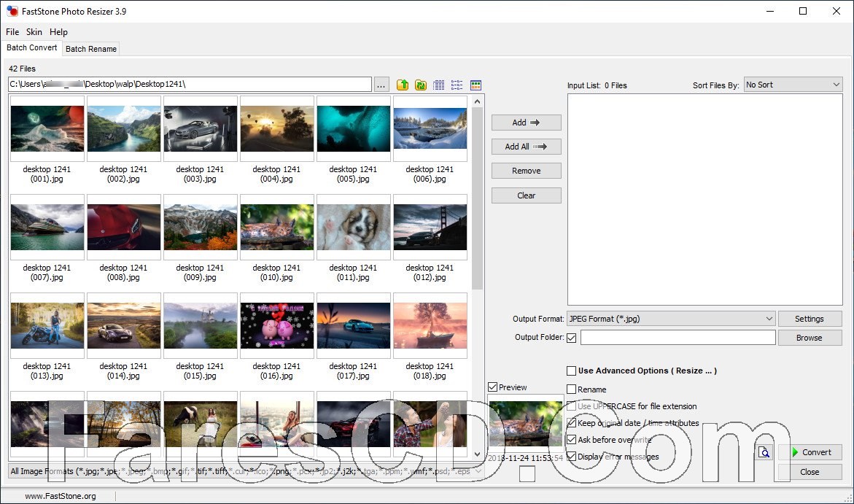Click the Add button
The height and width of the screenshot is (504, 854).
[x=526, y=123]
